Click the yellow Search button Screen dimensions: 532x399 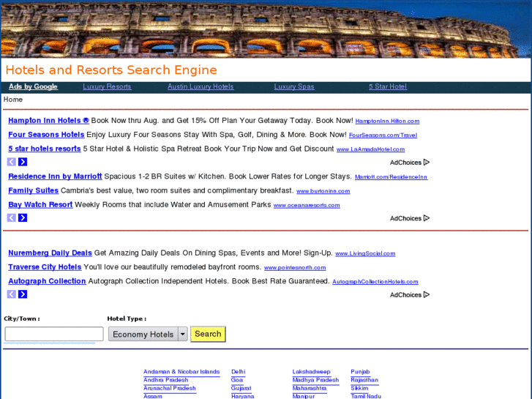208,334
